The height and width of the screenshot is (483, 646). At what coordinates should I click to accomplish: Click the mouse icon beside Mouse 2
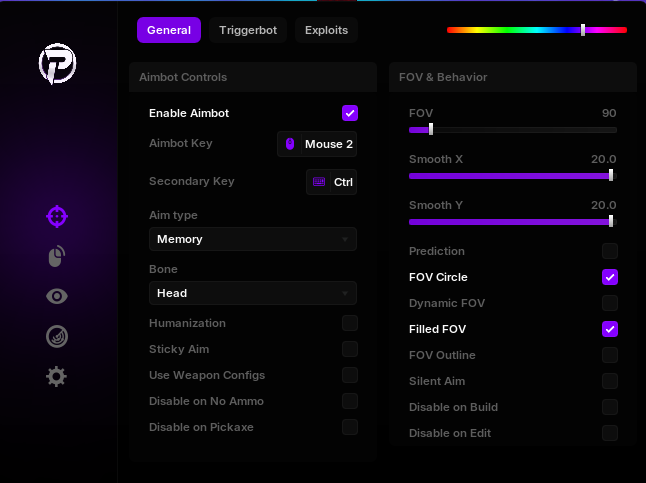[x=290, y=144]
